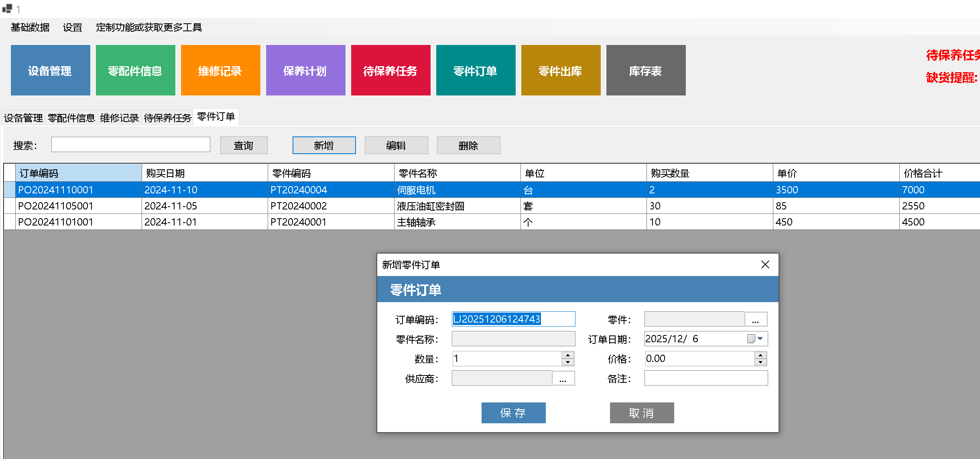Decrease 价格 with the down spinner arrow

tap(760, 362)
